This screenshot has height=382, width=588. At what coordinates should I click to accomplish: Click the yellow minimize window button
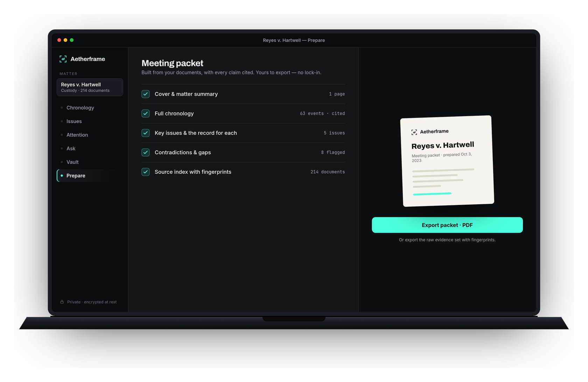pos(65,40)
